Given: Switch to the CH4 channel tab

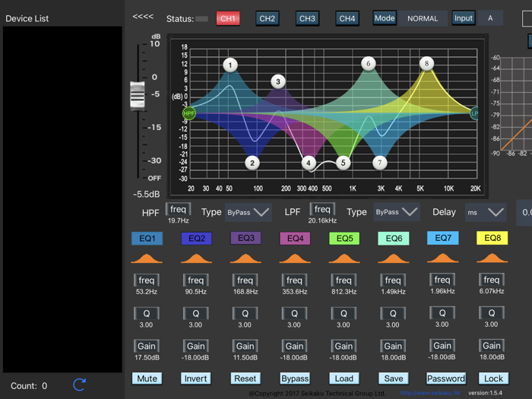Looking at the screenshot, I should click(x=347, y=18).
